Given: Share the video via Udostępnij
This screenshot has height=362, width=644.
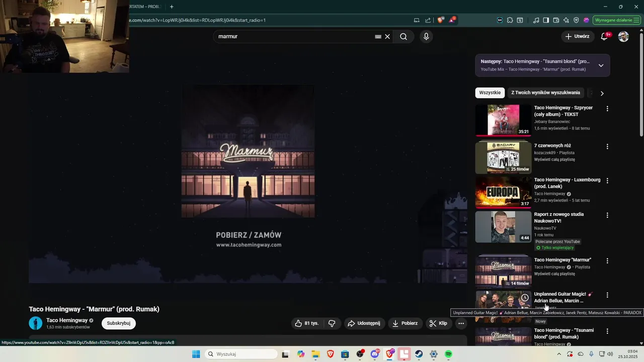Looking at the screenshot, I should click(x=364, y=323).
